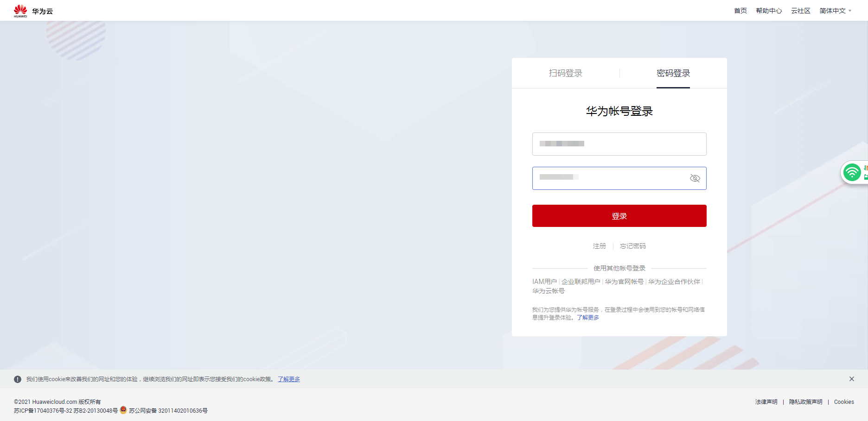The height and width of the screenshot is (421, 868).
Task: Click the 使用其他帐号登录 label
Action: point(619,268)
